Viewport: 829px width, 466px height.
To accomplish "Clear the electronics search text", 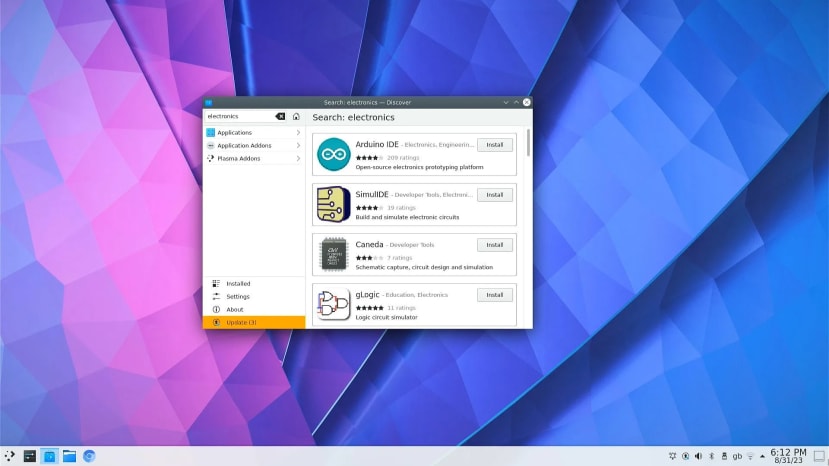I will 280,116.
